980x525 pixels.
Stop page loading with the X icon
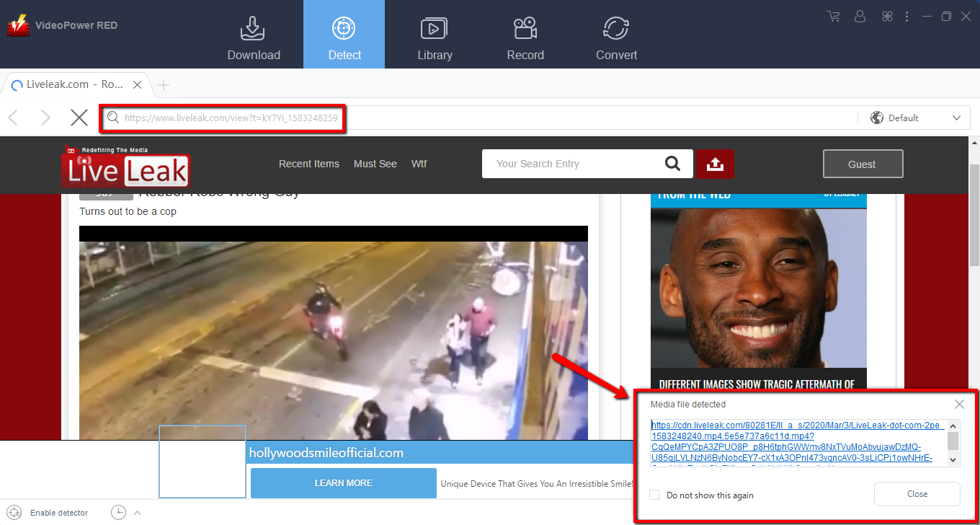click(x=79, y=118)
